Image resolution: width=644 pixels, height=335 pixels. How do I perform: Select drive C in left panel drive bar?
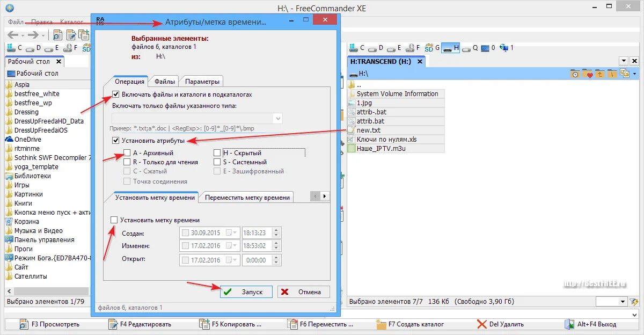[14, 48]
